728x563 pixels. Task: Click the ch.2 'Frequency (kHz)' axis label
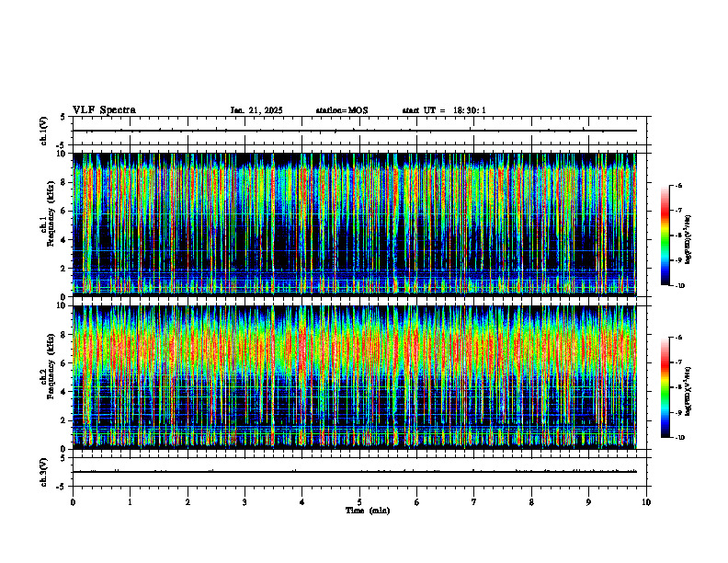pos(51,366)
